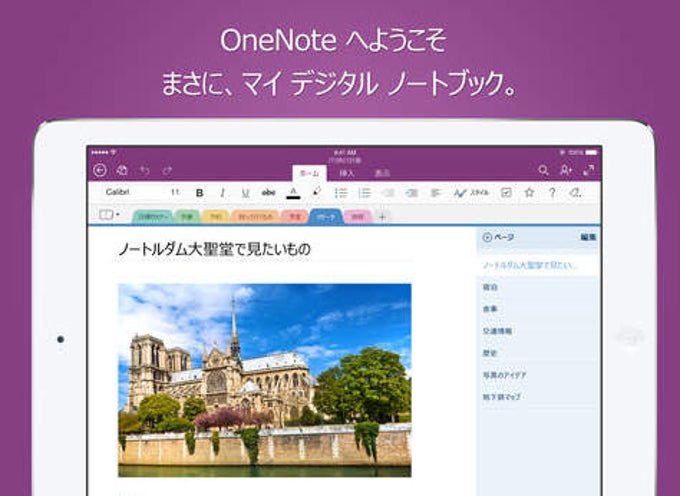Redo the last action
Screen dimensions: 680x496
tap(167, 170)
